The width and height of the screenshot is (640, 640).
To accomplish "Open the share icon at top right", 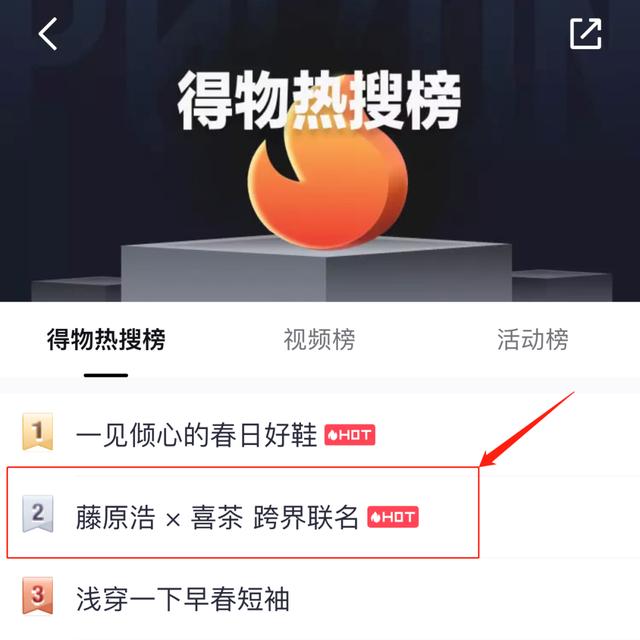I will pos(585,33).
